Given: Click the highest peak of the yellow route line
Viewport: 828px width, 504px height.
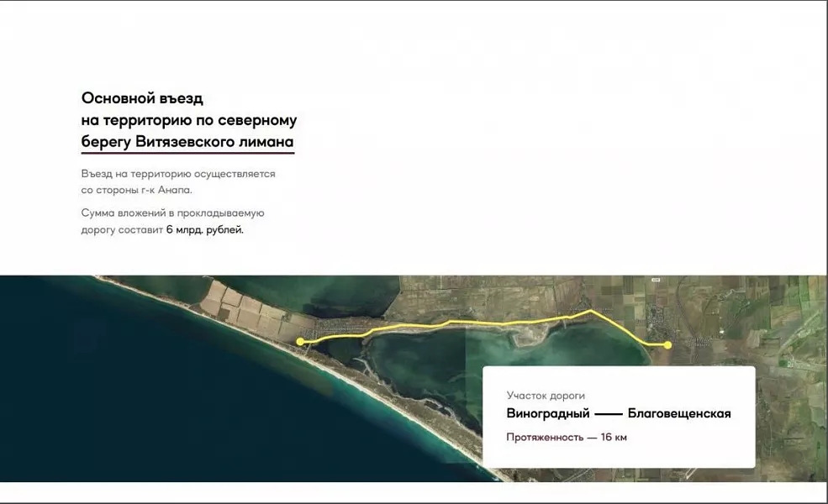Looking at the screenshot, I should [592, 311].
